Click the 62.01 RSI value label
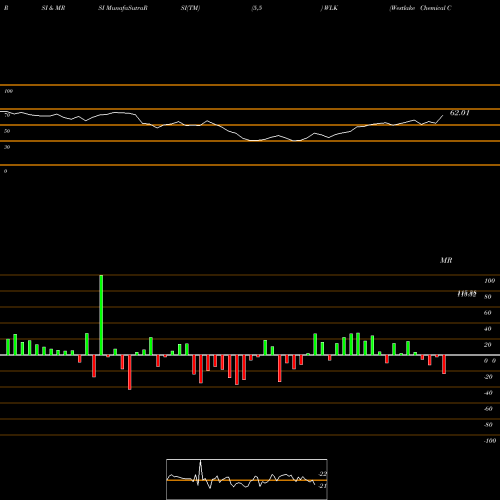This screenshot has width=500, height=500. click(x=460, y=113)
